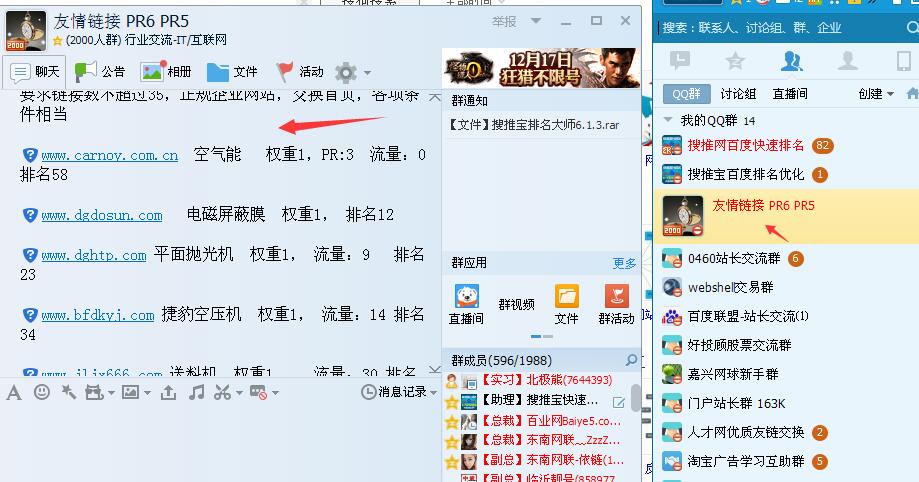Viewport: 919px width, 482px height.
Task: Select the QQ群 sub-tab
Action: pos(686,94)
